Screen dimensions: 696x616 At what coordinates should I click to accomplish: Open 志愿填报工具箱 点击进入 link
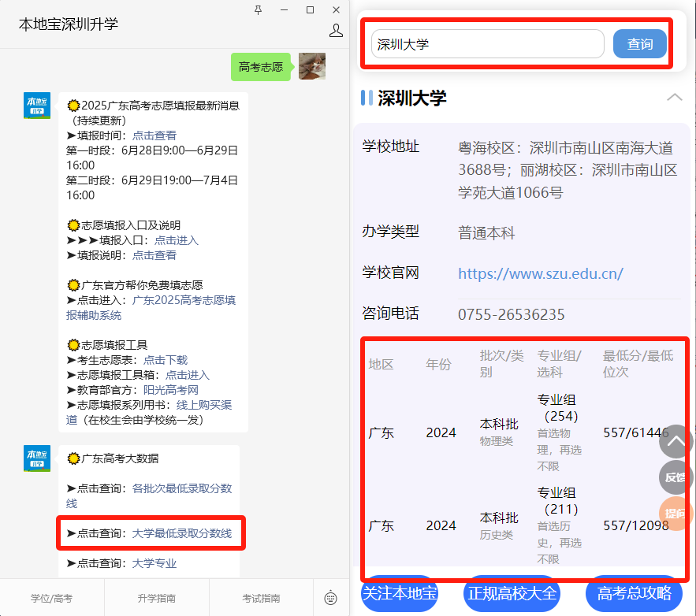[x=188, y=375]
